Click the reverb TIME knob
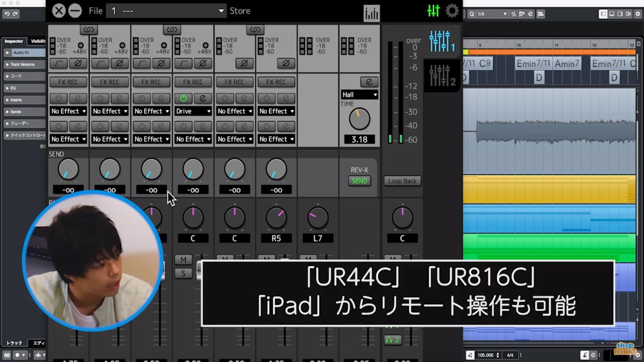The height and width of the screenshot is (362, 644). [x=359, y=119]
